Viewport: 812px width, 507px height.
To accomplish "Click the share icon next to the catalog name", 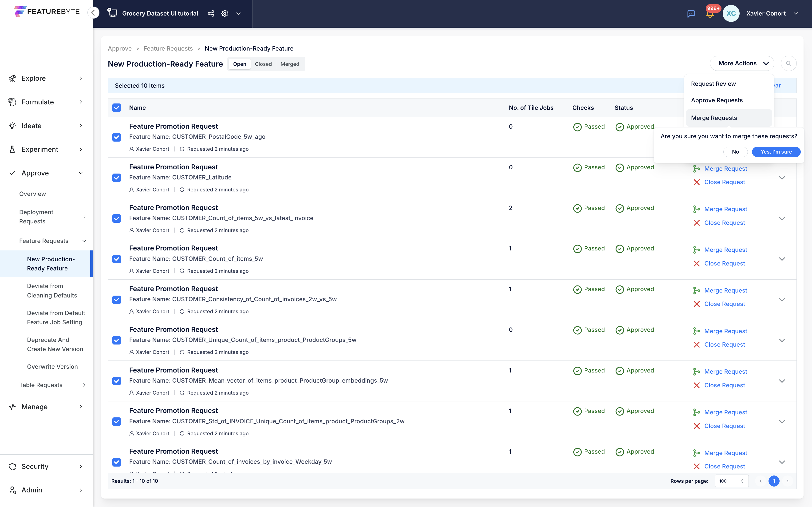I will (211, 13).
